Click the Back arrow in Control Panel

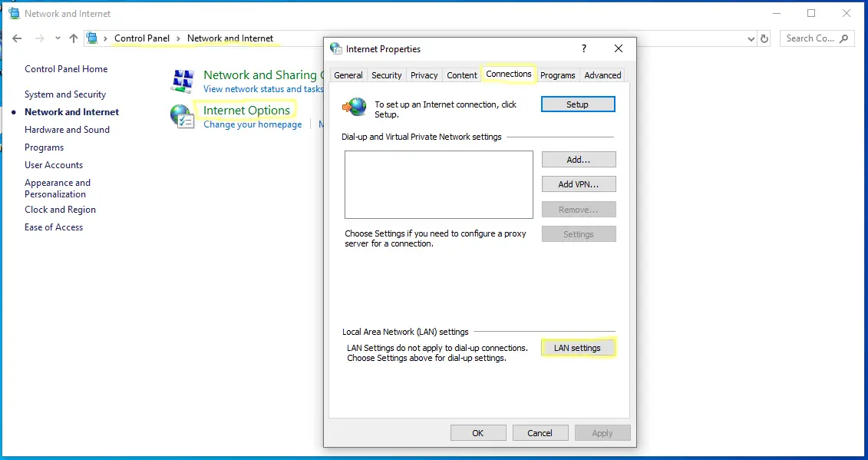(x=17, y=38)
